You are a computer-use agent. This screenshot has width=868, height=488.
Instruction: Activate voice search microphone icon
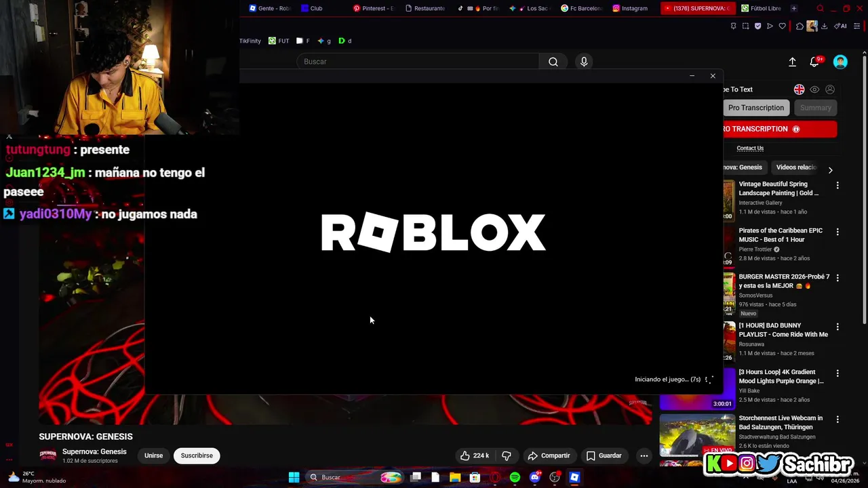pos(584,62)
